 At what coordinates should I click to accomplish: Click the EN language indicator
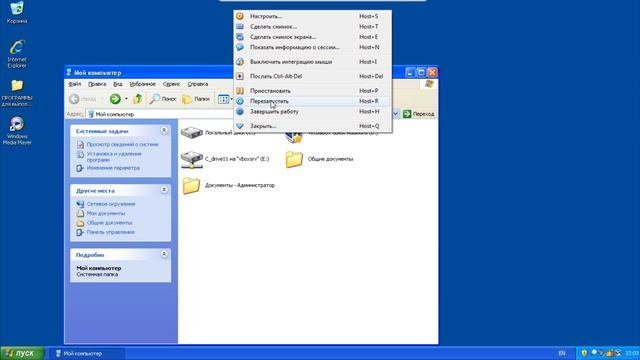click(562, 353)
